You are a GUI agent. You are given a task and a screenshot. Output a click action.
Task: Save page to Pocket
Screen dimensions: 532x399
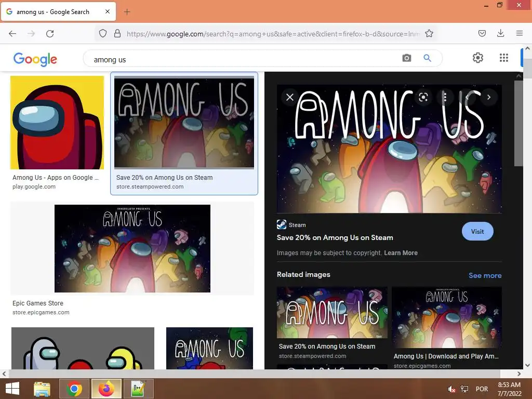tap(482, 33)
